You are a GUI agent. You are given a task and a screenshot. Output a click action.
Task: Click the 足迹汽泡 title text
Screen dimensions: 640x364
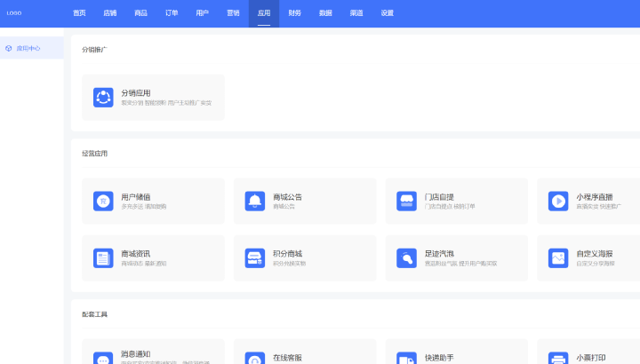pyautogui.click(x=439, y=254)
